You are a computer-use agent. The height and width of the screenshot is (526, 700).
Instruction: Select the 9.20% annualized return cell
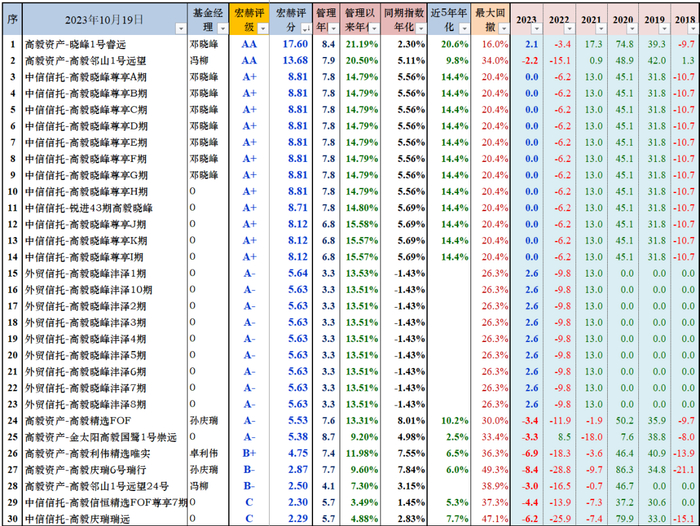(x=360, y=437)
